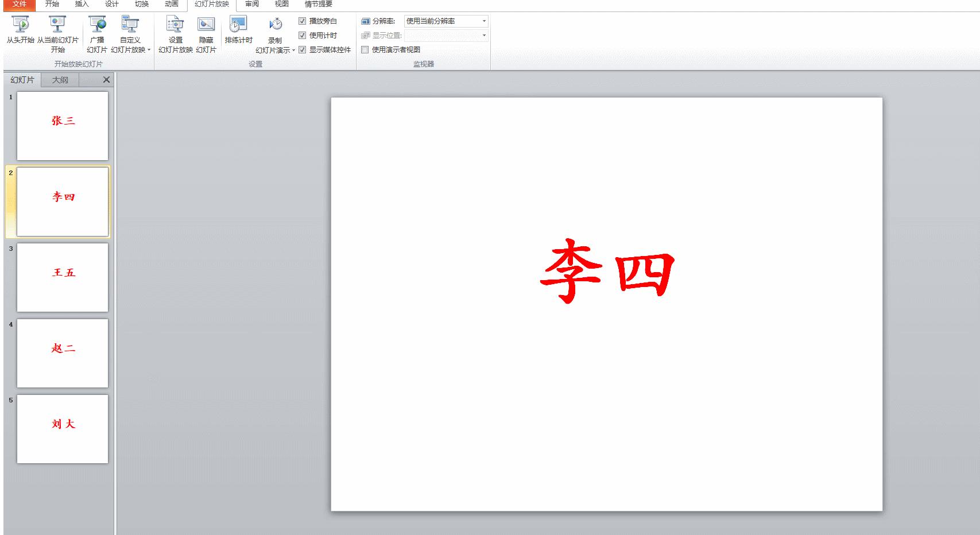Switch to 动画 (Animations) ribbon tab

pos(172,5)
